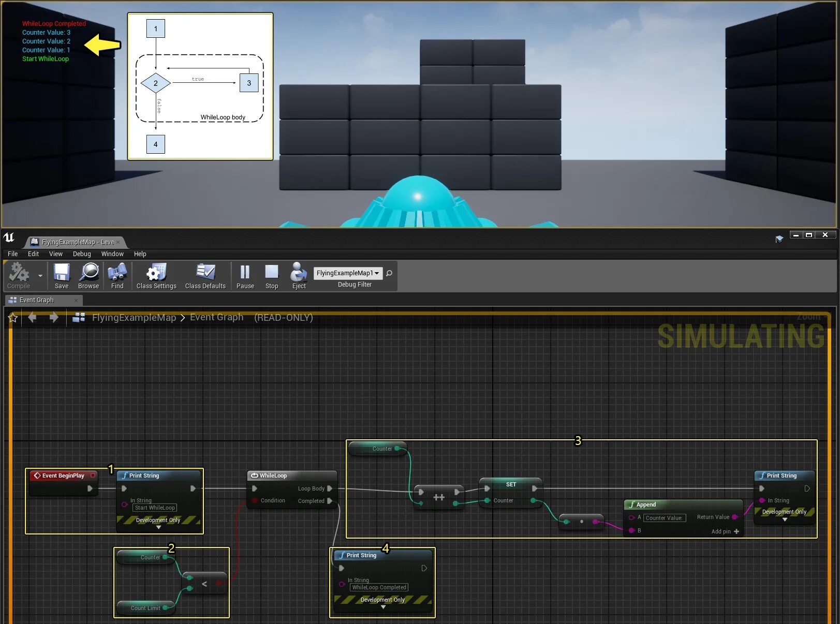Open the Compile options dropdown arrow
Screen dimensions: 840x624
click(x=40, y=276)
